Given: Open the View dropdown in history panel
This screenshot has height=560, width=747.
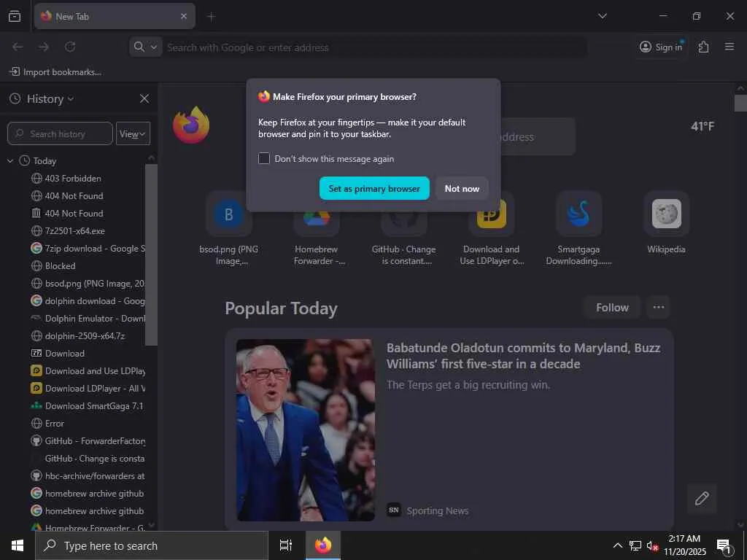Looking at the screenshot, I should pos(133,134).
